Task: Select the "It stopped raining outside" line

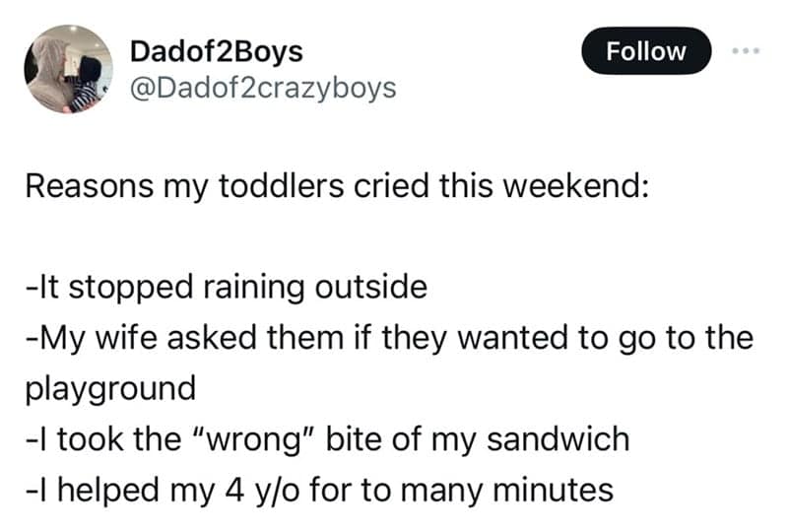Action: (226, 288)
